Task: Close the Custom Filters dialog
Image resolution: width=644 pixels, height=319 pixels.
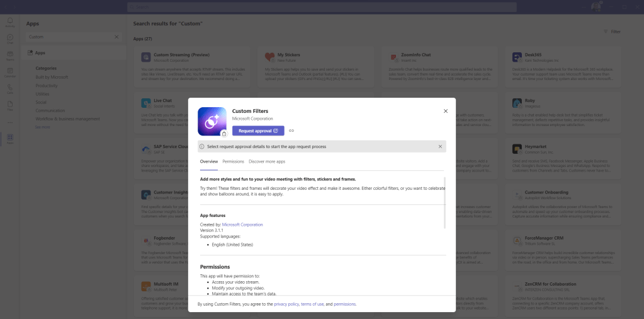Action: [x=445, y=111]
